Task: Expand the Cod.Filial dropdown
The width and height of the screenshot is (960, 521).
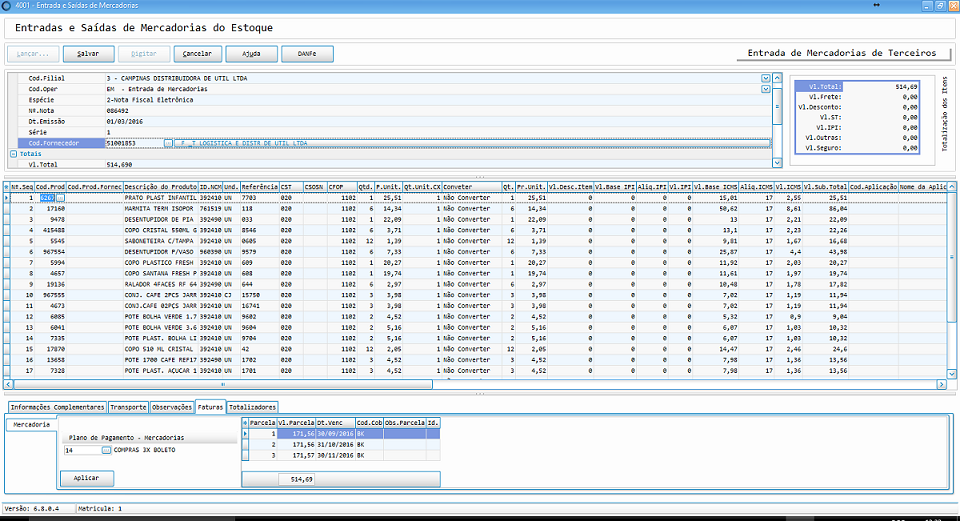Action: (x=765, y=78)
